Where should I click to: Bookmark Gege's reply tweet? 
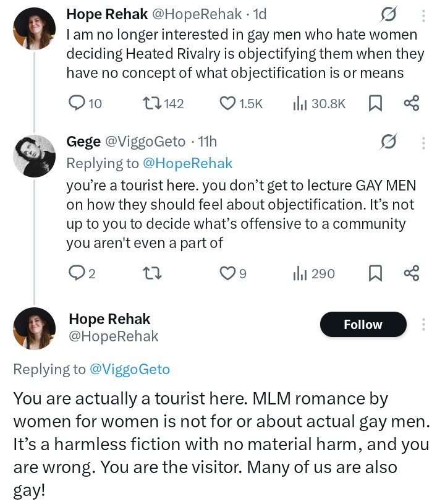tap(375, 273)
